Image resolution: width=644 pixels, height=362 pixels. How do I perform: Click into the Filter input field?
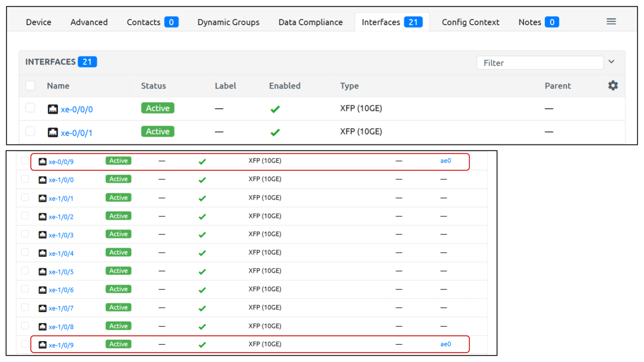[x=540, y=63]
